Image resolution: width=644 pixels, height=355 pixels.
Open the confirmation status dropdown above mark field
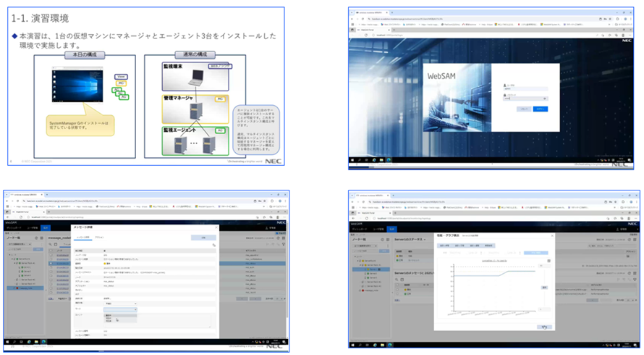click(x=119, y=304)
